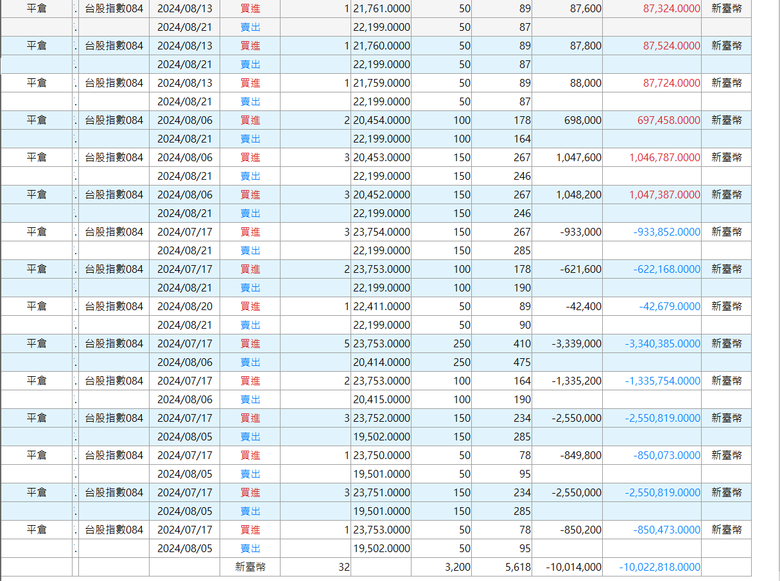780x581 pixels.
Task: Select the price 20,453.0000
Action: (x=382, y=158)
